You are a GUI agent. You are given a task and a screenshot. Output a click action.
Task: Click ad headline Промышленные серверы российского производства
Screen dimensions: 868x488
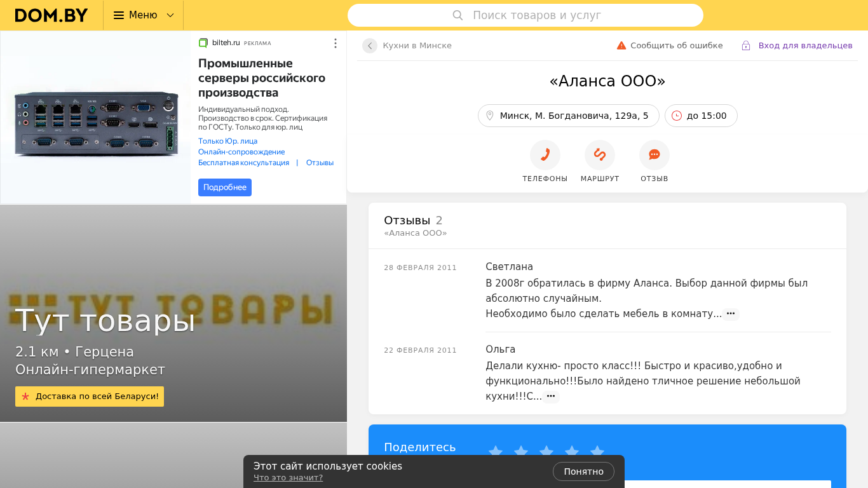(x=262, y=78)
